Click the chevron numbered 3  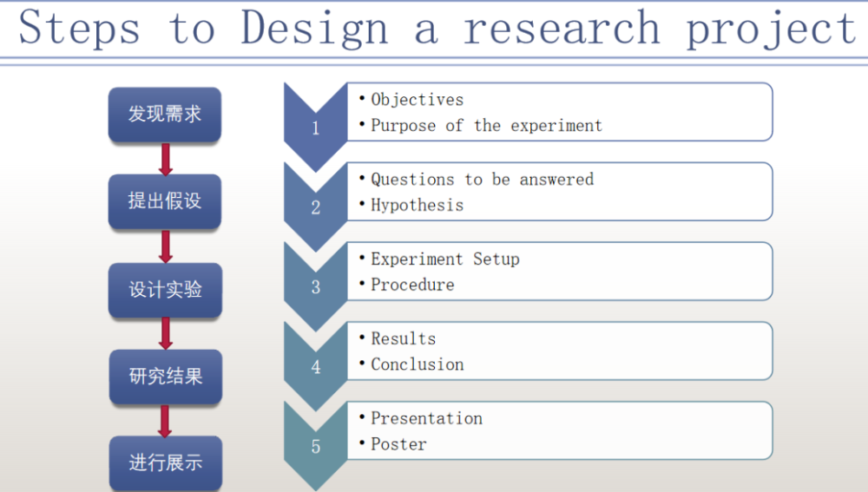pos(316,287)
